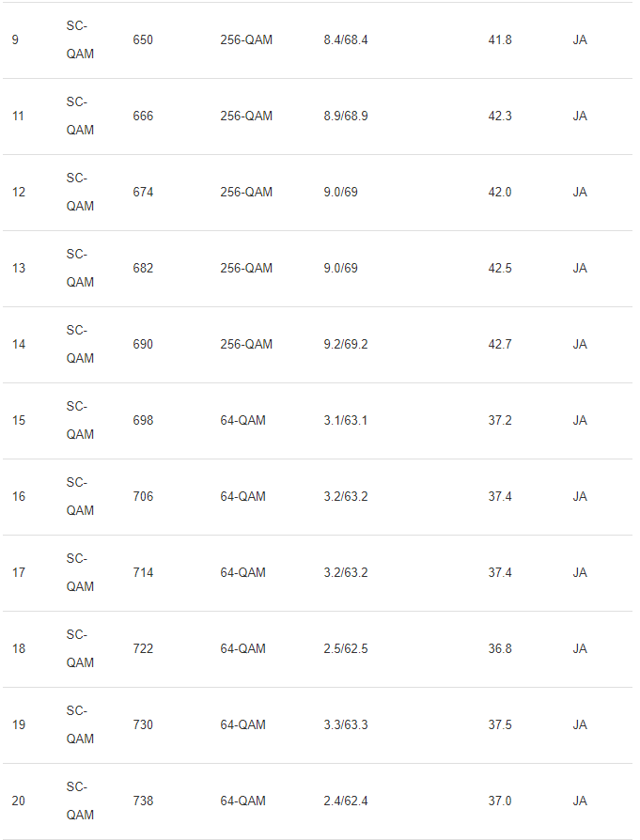The image size is (640, 840).
Task: Click the 42.5 SNR reading
Action: [x=500, y=269]
